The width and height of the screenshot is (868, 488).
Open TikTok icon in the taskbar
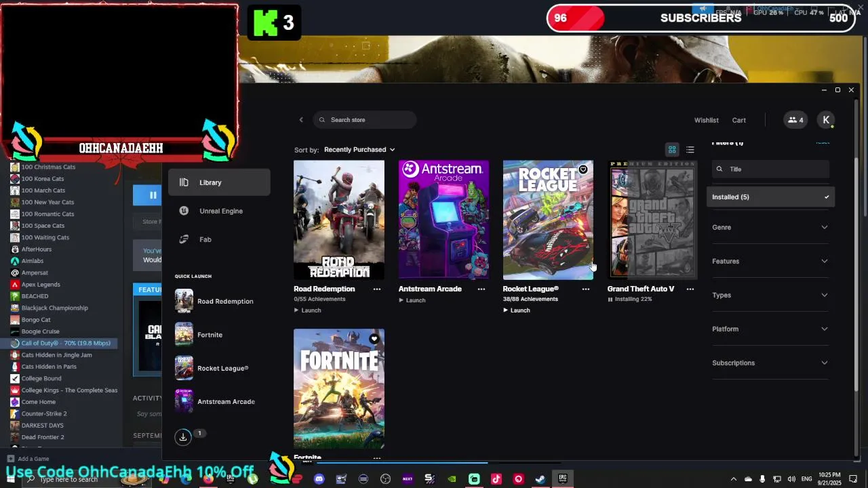[496, 479]
